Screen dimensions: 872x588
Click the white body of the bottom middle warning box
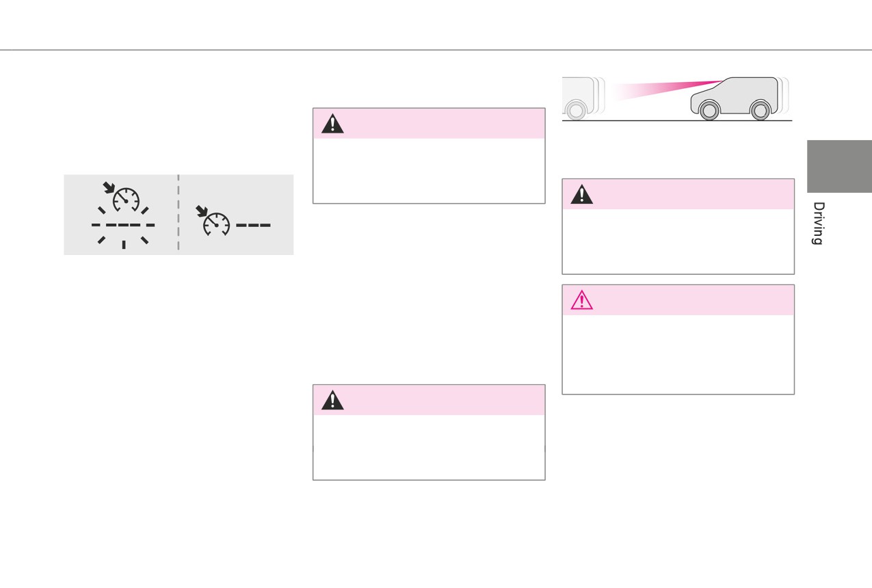pos(429,446)
